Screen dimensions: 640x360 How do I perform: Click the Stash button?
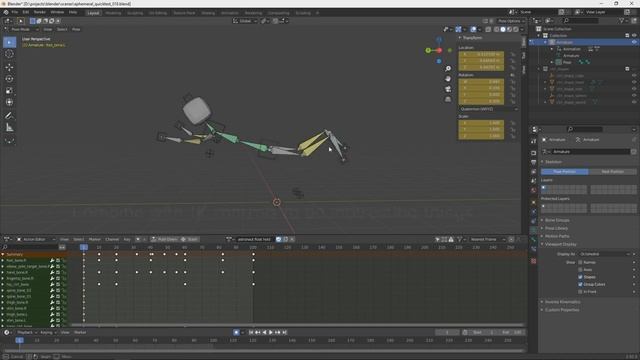(x=189, y=239)
